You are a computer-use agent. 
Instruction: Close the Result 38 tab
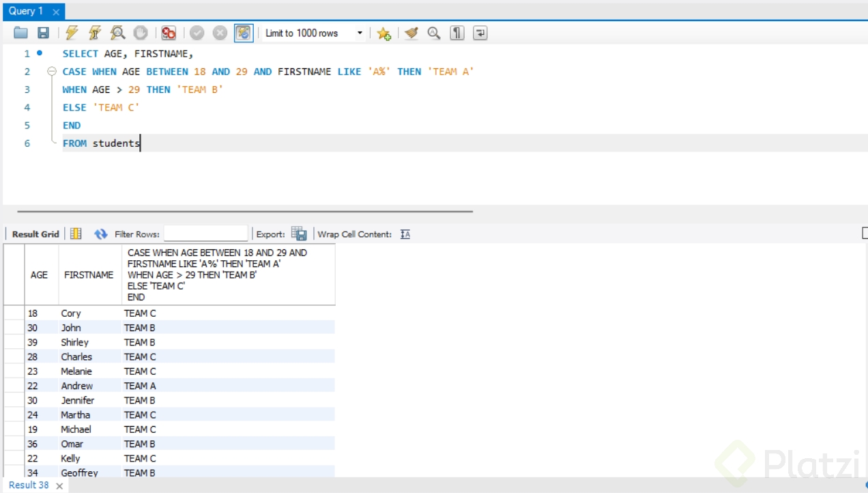point(59,485)
